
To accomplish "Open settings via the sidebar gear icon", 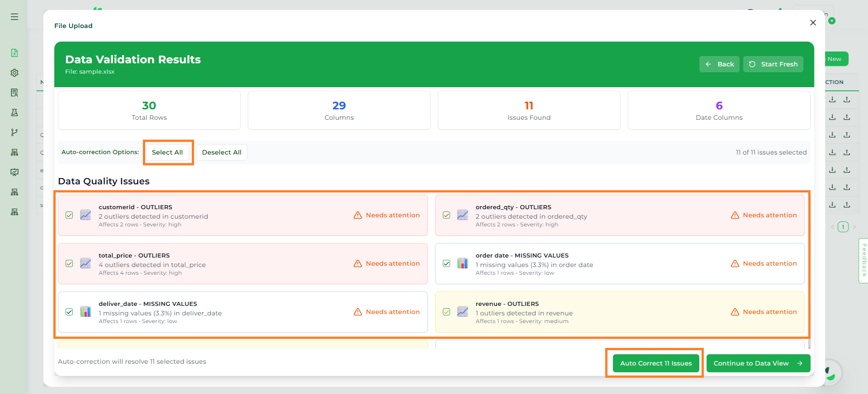I will pos(14,73).
